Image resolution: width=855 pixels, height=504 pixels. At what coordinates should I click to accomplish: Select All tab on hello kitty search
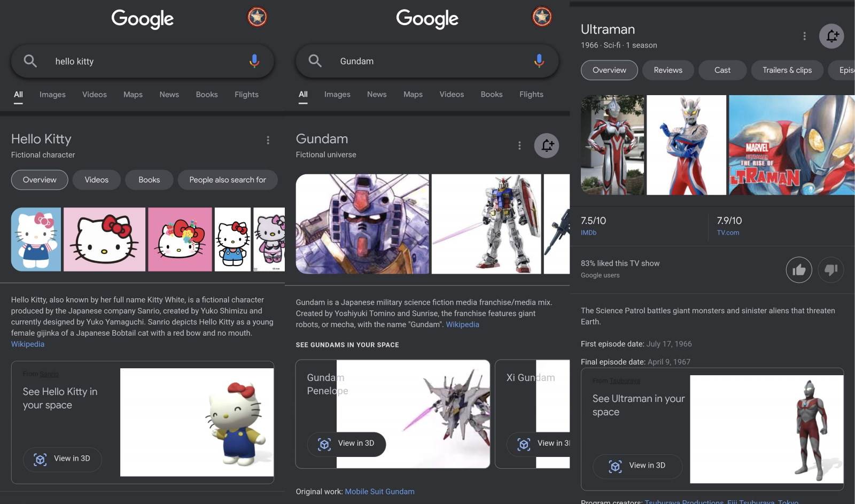tap(18, 95)
